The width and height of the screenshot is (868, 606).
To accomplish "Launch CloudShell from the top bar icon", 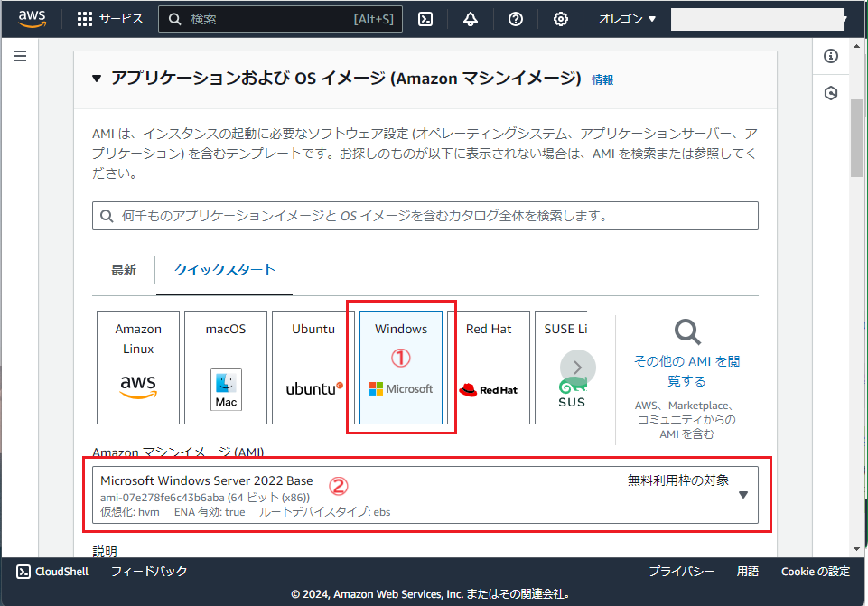I will 425,19.
